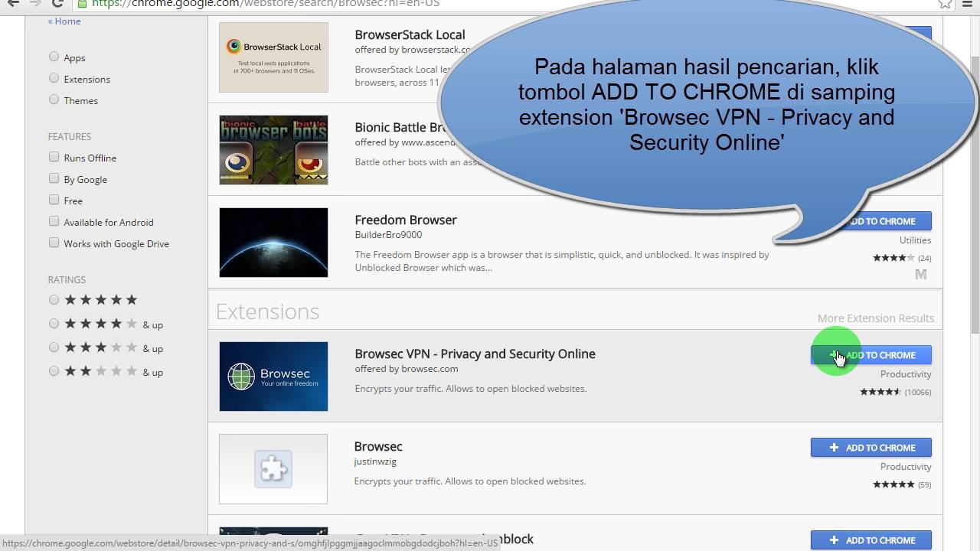Click the 'justinwzig' author text
Screen dimensions: 980x551
point(375,461)
